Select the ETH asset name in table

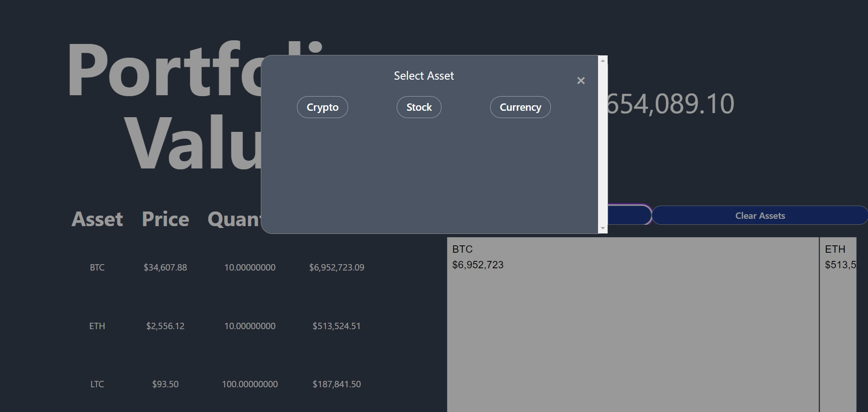tap(97, 326)
